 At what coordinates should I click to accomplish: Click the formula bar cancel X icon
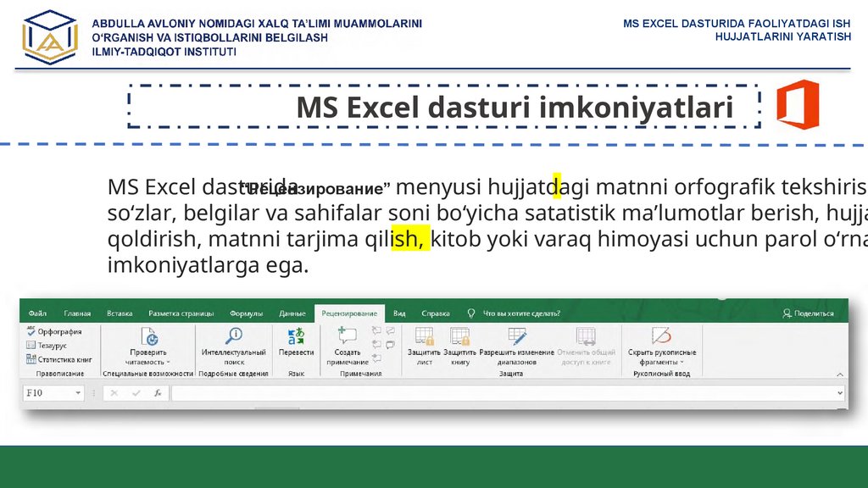114,393
